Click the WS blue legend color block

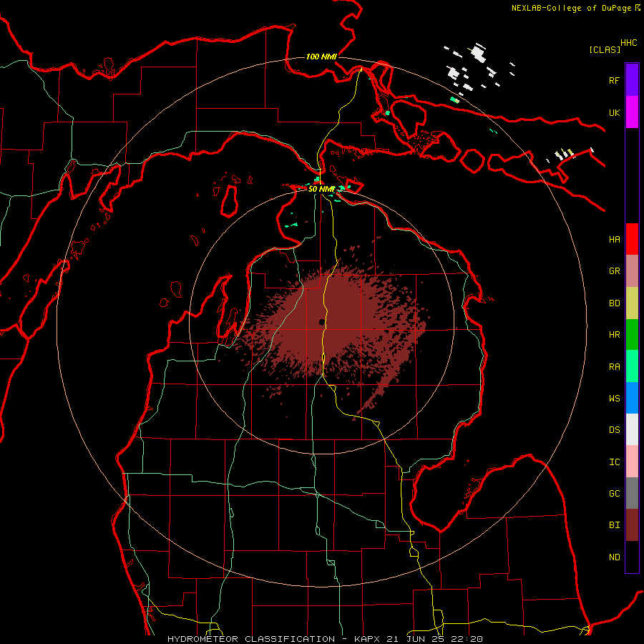[632, 398]
